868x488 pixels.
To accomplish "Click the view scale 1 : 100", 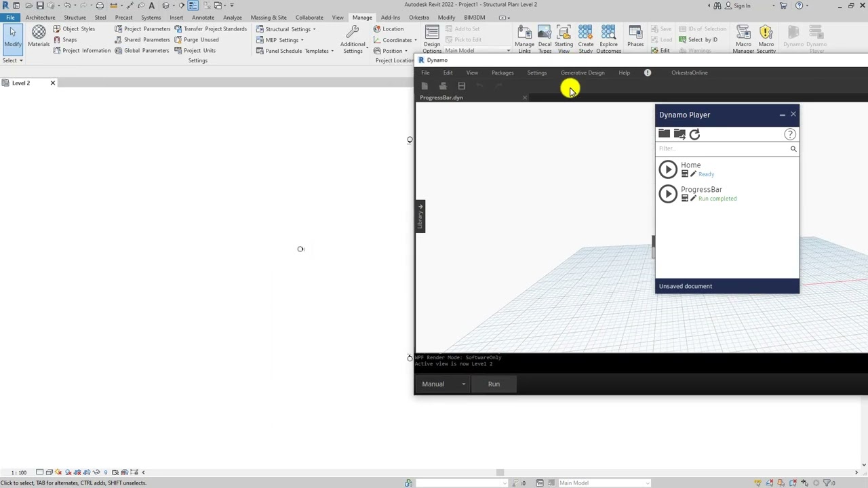I will pyautogui.click(x=19, y=472).
